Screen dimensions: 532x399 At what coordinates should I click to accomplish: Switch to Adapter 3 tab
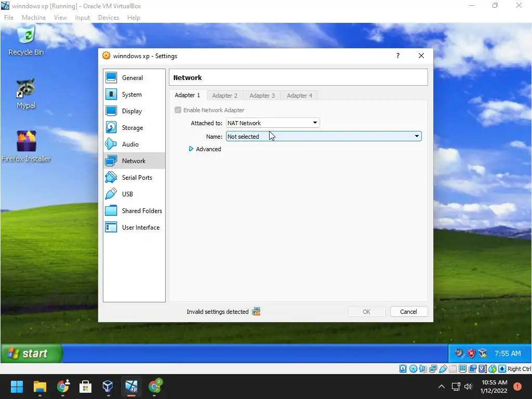click(262, 96)
